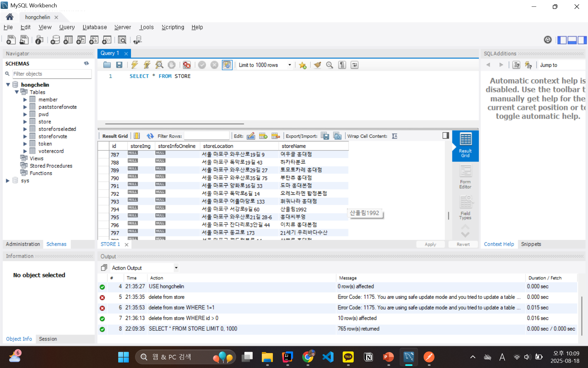Click the Apply button
Image resolution: width=588 pixels, height=368 pixels.
coord(430,244)
